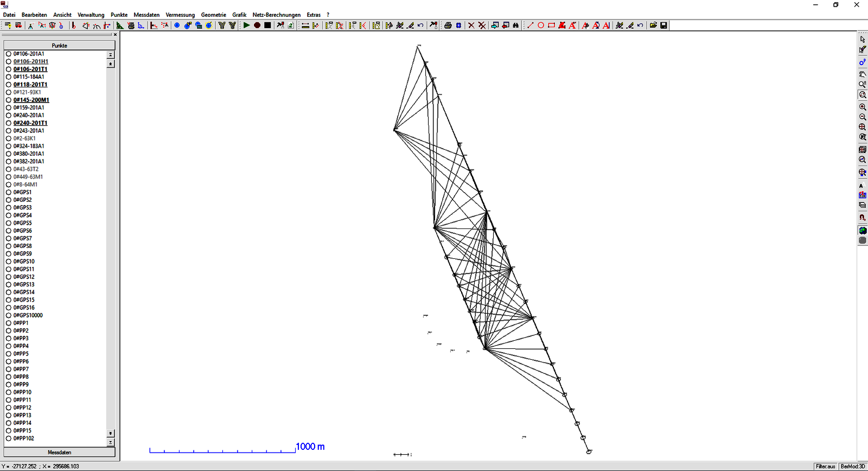The width and height of the screenshot is (868, 471).
Task: Click the binoculars search icon
Action: (x=515, y=26)
